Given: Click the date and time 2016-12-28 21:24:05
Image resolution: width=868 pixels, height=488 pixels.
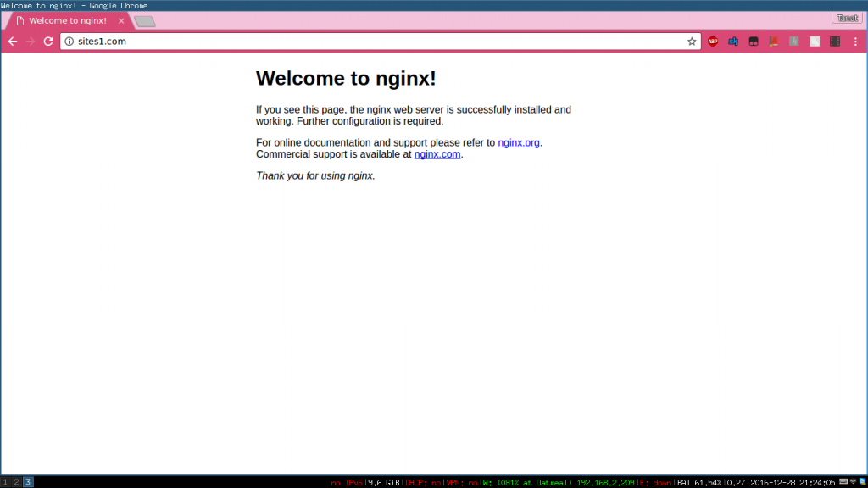Looking at the screenshot, I should coord(793,483).
